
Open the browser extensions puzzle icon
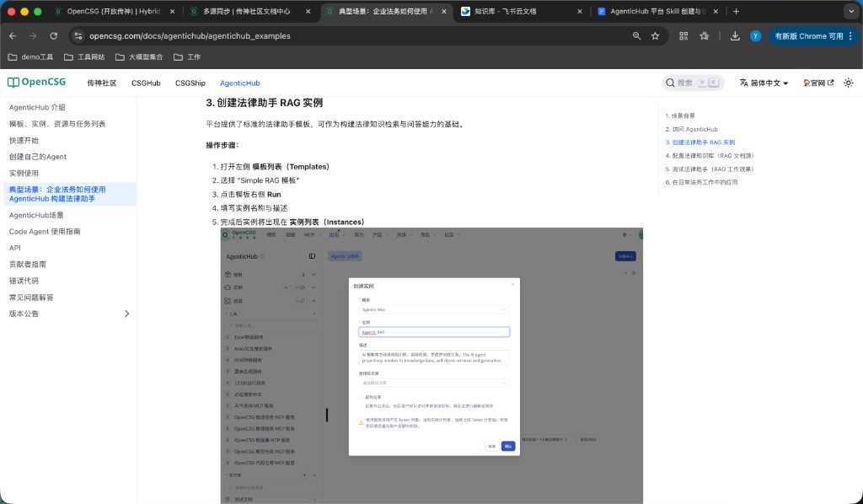pyautogui.click(x=705, y=36)
